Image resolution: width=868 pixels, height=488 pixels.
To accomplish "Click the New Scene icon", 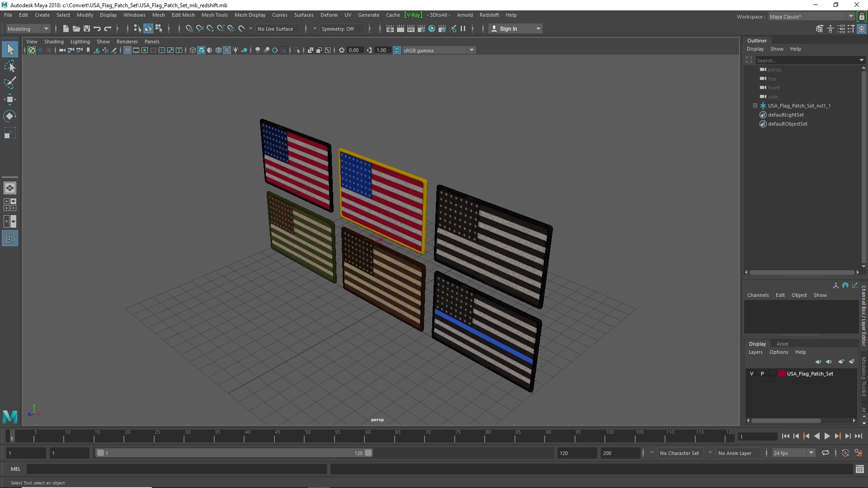I will (66, 28).
